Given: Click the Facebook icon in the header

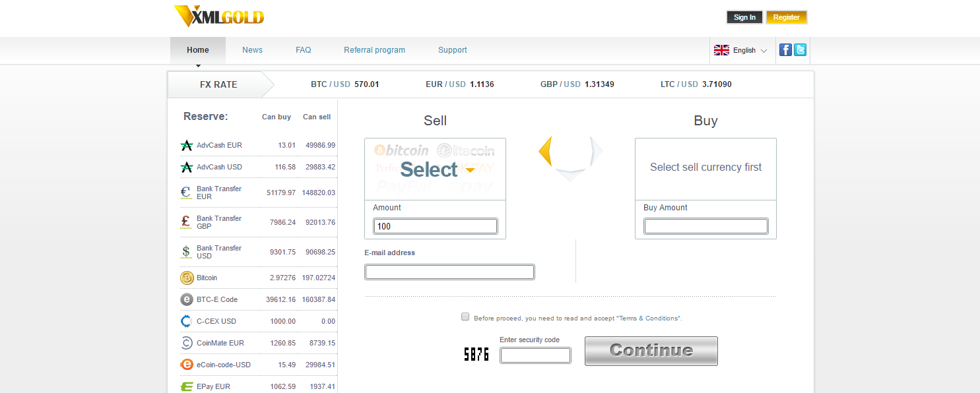Looking at the screenshot, I should click(x=785, y=50).
